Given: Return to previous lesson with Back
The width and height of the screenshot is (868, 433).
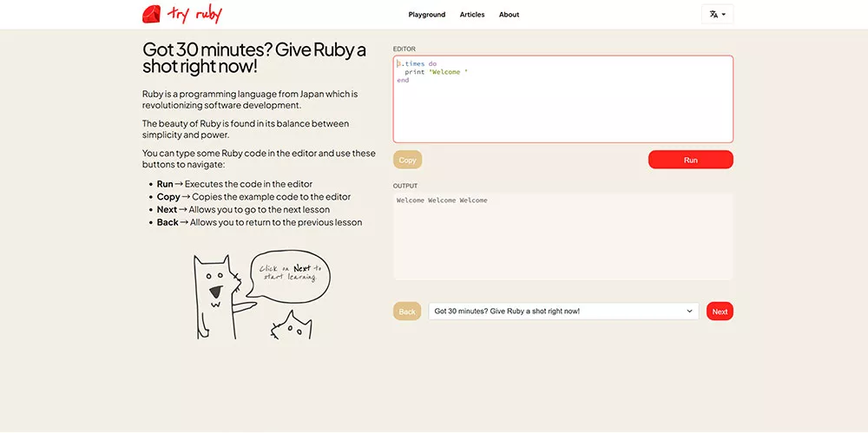Looking at the screenshot, I should click(407, 312).
